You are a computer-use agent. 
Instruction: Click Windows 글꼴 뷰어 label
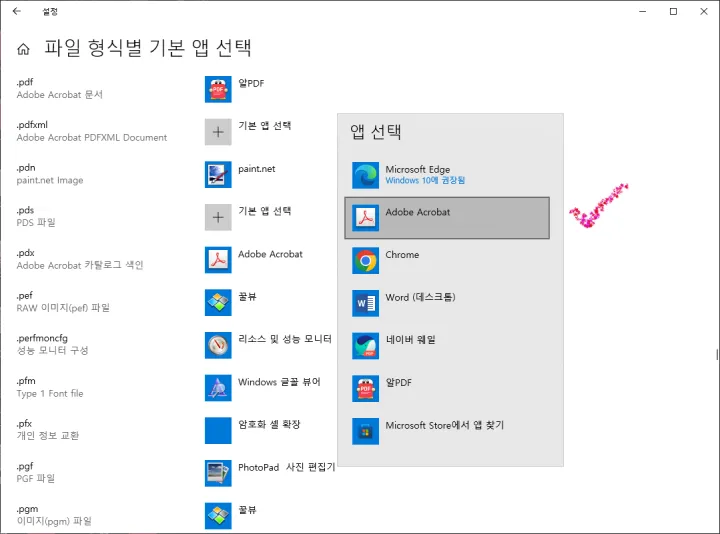(279, 382)
